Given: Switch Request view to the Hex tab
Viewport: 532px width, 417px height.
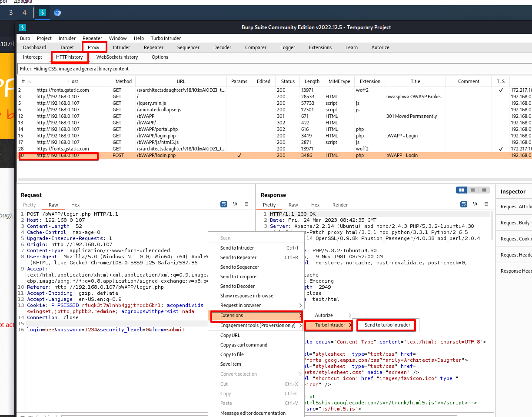Looking at the screenshot, I should tap(76, 205).
